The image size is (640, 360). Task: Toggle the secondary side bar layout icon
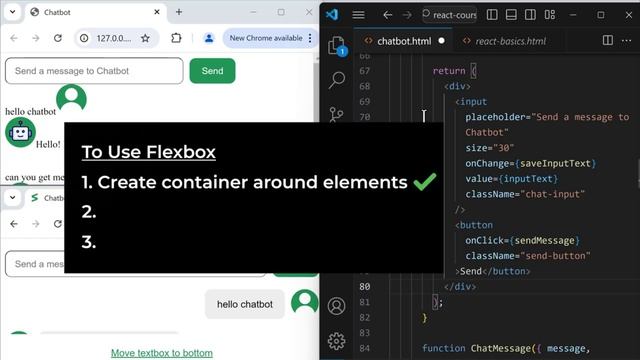click(530, 15)
